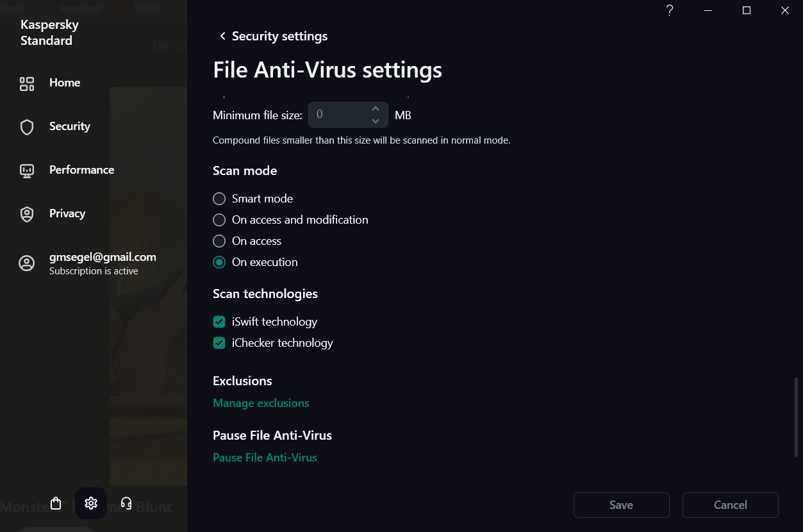Click the Pause File Anti-Virus link
This screenshot has height=532, width=803.
pos(265,458)
